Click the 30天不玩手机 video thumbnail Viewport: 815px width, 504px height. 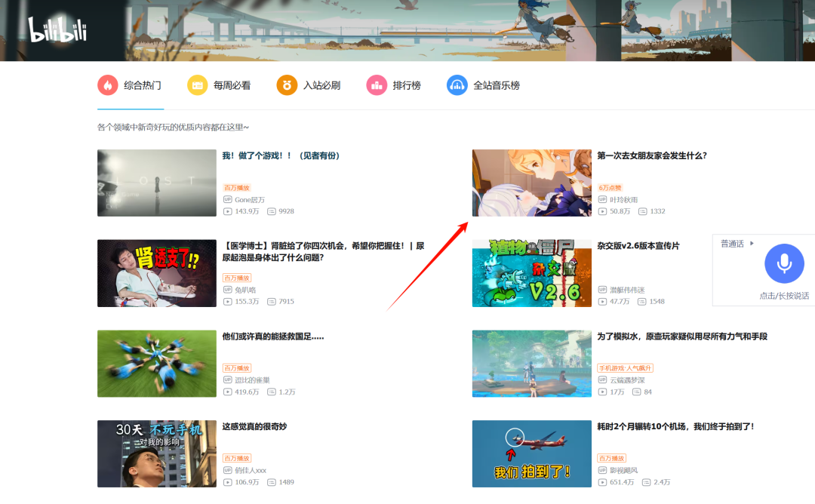pyautogui.click(x=157, y=453)
